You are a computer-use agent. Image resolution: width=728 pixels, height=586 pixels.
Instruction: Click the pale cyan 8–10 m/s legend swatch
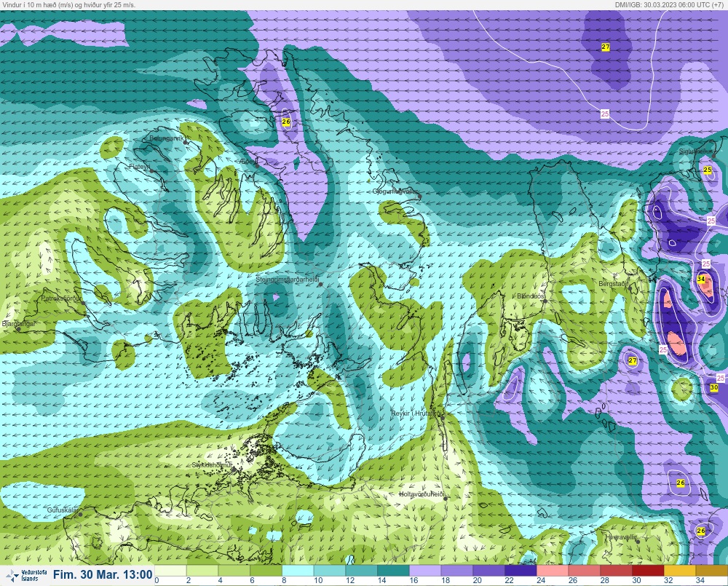[298, 571]
